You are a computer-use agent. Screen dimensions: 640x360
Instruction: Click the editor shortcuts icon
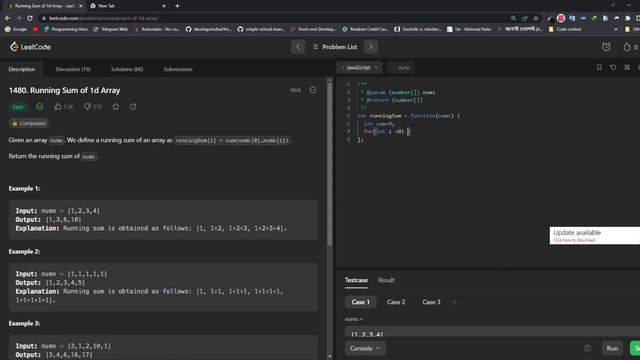pos(627,67)
